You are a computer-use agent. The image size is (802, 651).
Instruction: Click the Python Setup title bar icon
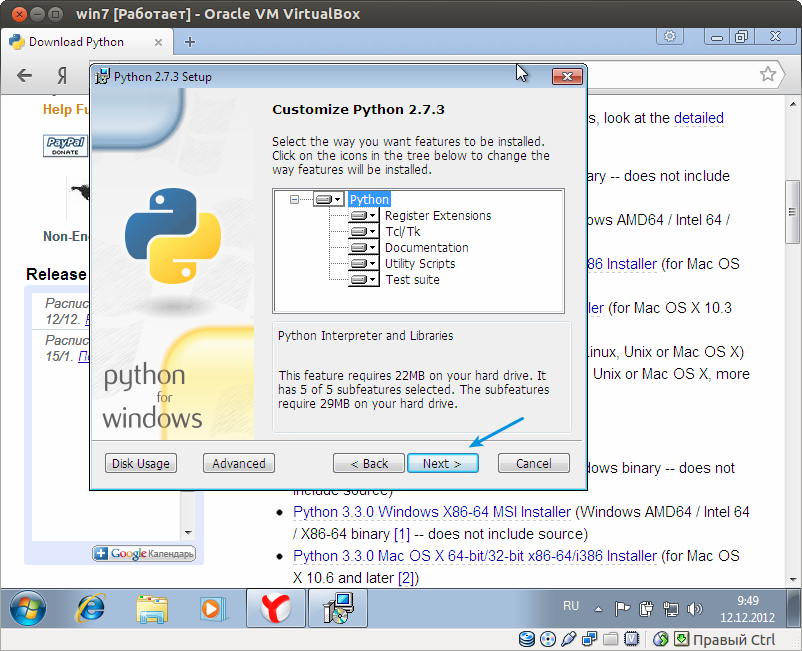(103, 77)
